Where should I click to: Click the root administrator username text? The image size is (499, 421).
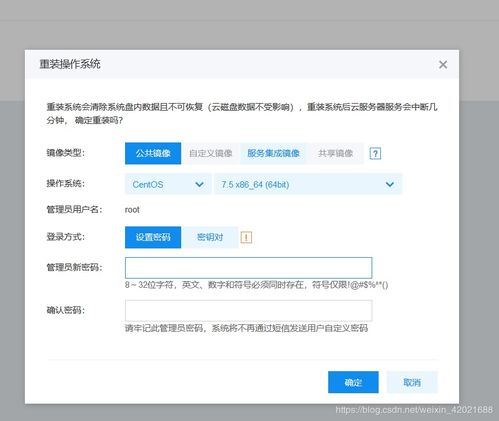coord(132,210)
